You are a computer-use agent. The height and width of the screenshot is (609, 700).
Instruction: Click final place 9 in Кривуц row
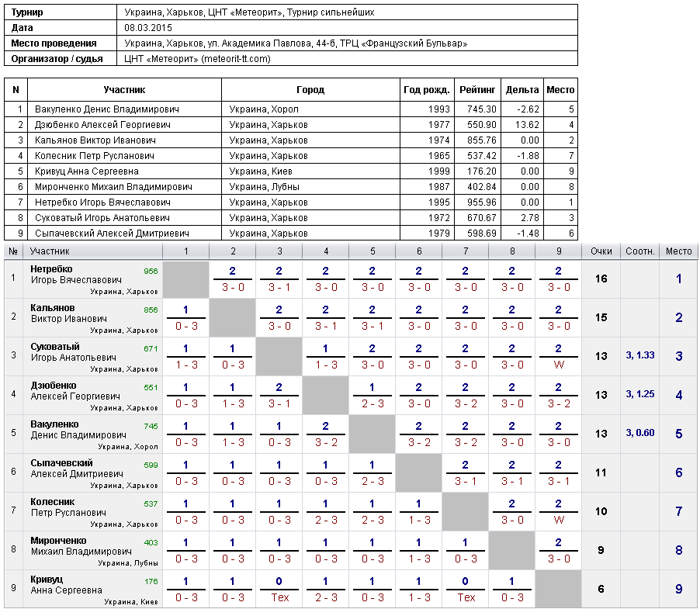678,590
